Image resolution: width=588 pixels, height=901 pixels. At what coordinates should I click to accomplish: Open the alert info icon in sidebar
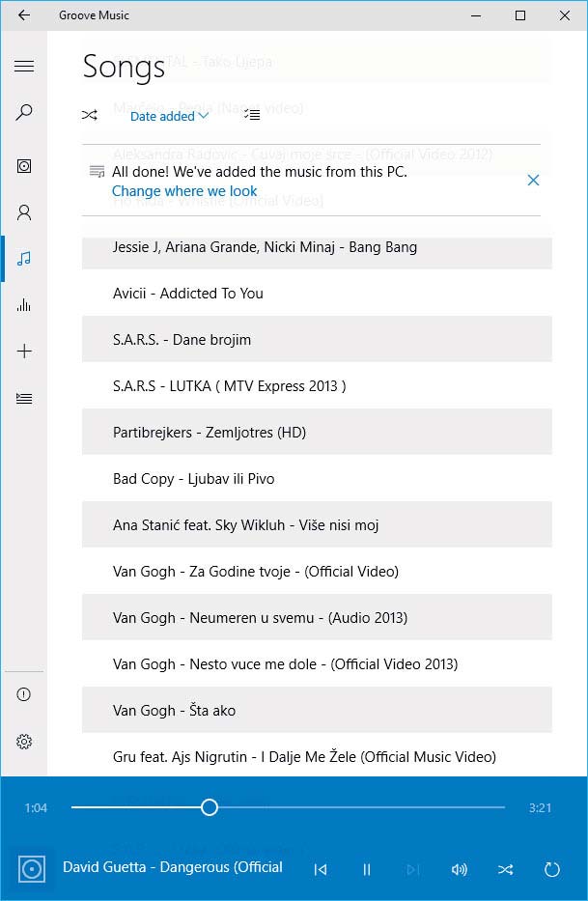[23, 694]
